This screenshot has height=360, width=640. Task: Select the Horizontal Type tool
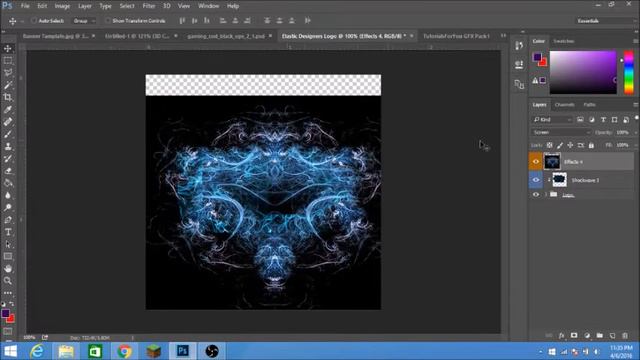point(8,232)
